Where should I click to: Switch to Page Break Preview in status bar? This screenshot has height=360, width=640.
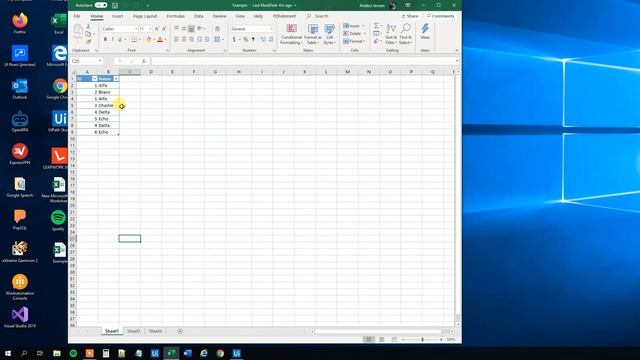[394, 339]
